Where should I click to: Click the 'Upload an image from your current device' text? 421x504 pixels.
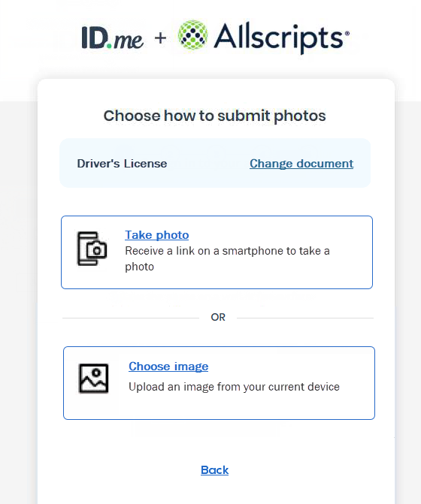coord(234,387)
